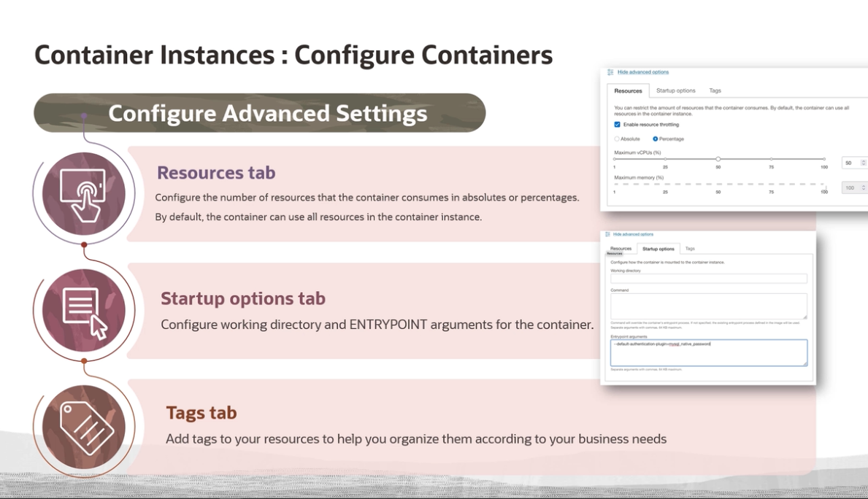Uncheck Enable resource throttling checkbox
The height and width of the screenshot is (499, 868).
click(618, 125)
